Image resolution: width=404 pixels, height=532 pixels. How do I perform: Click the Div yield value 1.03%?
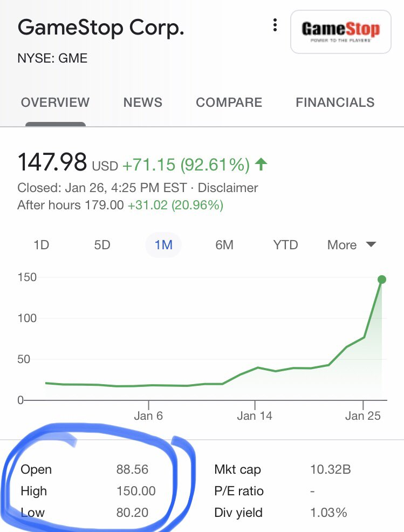click(328, 513)
